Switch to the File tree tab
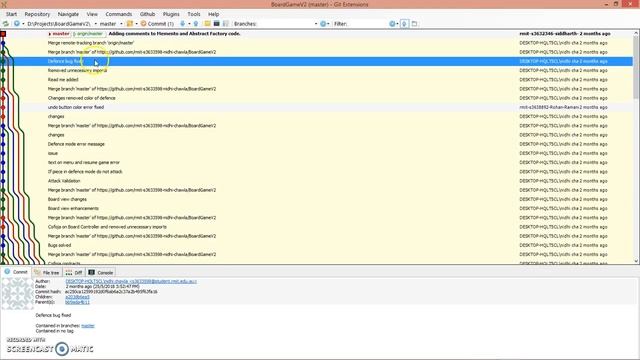Image resolution: width=640 pixels, height=360 pixels. coord(47,272)
